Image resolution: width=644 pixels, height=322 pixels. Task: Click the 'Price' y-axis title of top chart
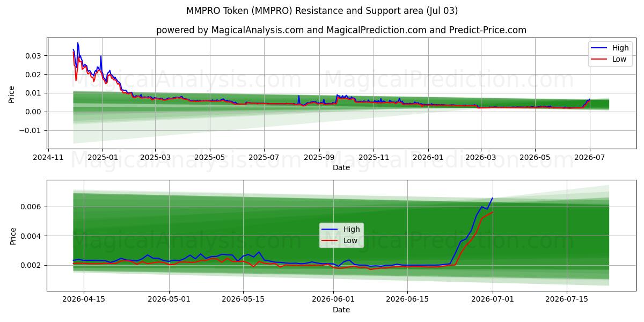[12, 94]
